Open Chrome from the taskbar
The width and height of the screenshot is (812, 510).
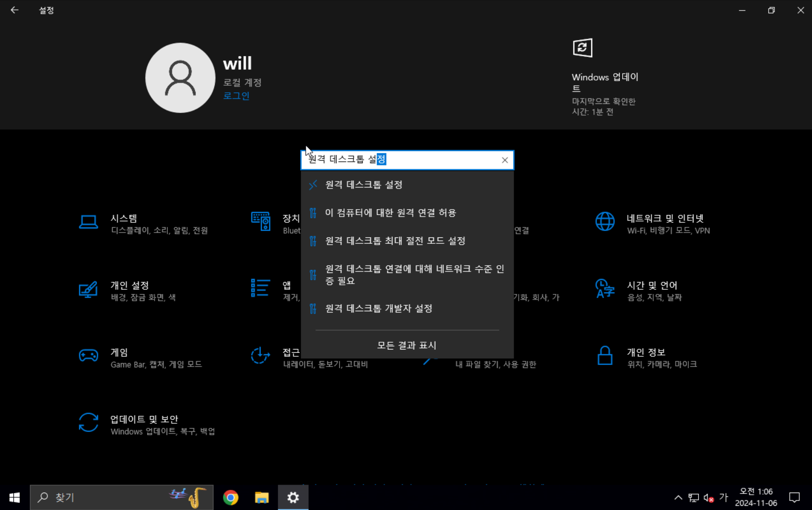[231, 498]
